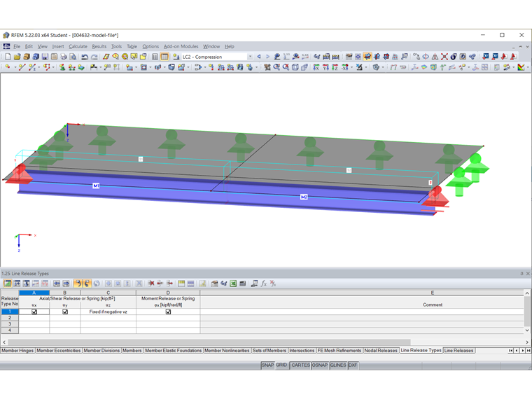Toggle SNAP in the status bar

point(267,365)
